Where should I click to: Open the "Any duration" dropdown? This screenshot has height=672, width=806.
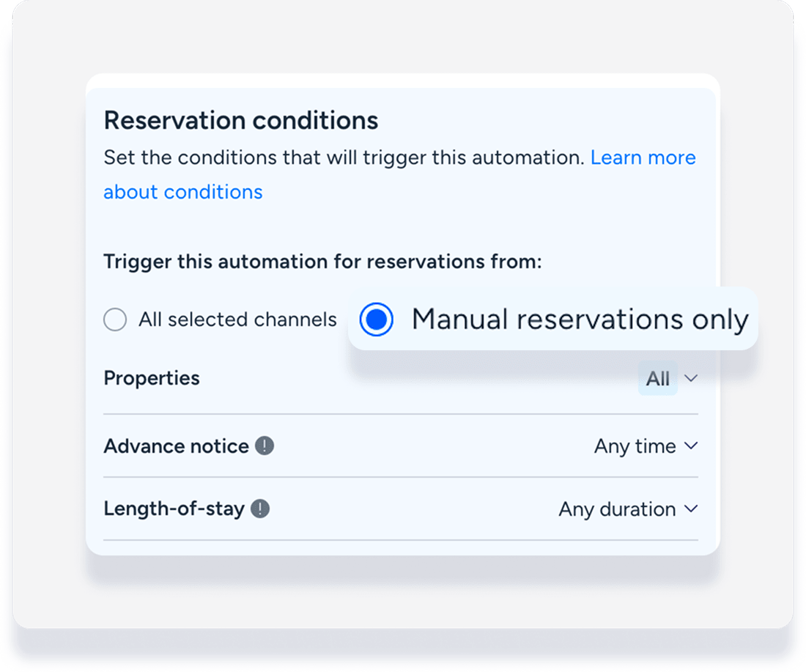point(617,509)
